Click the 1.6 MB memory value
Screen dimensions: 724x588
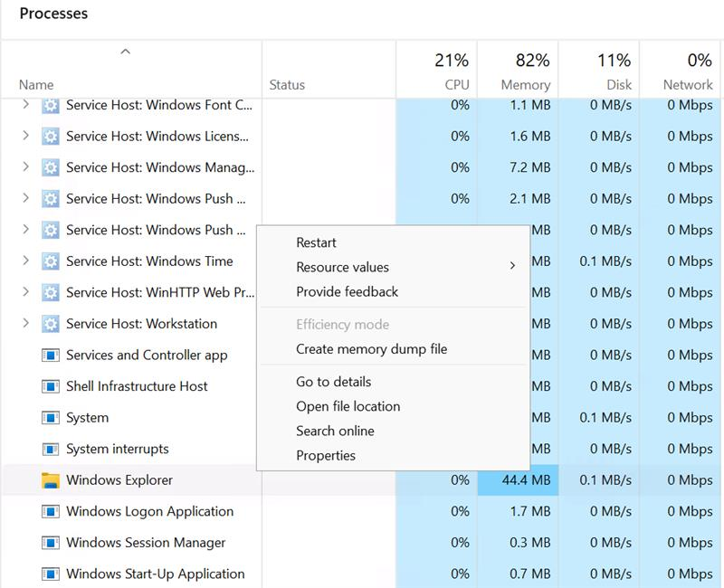point(529,137)
